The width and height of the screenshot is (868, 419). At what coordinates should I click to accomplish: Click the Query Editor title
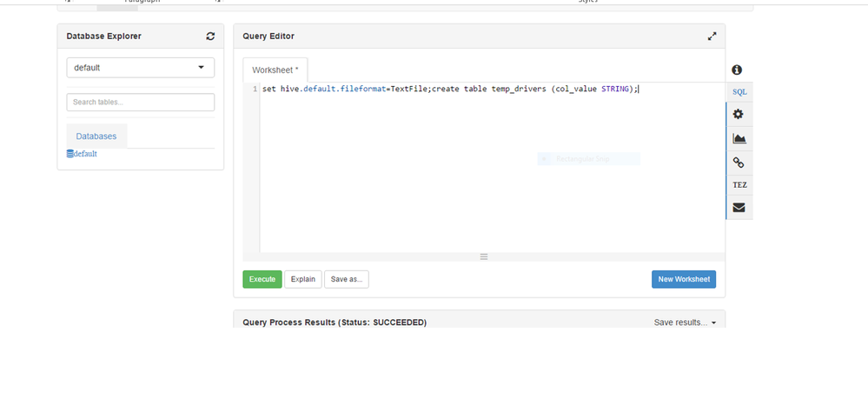(x=268, y=36)
